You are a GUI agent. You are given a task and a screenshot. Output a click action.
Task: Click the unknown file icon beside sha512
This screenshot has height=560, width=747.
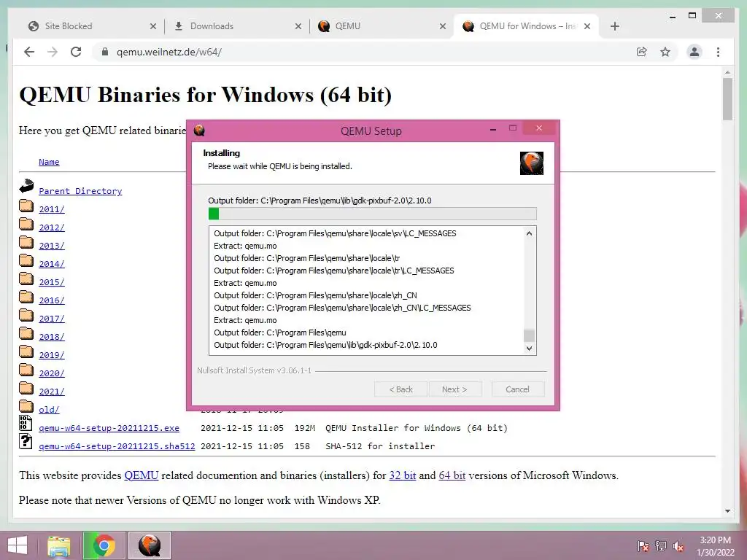26,441
